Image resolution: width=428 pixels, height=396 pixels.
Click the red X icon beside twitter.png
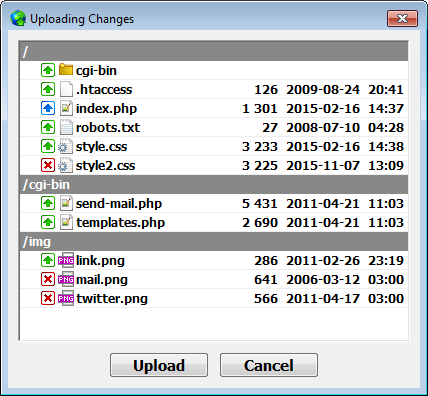48,298
